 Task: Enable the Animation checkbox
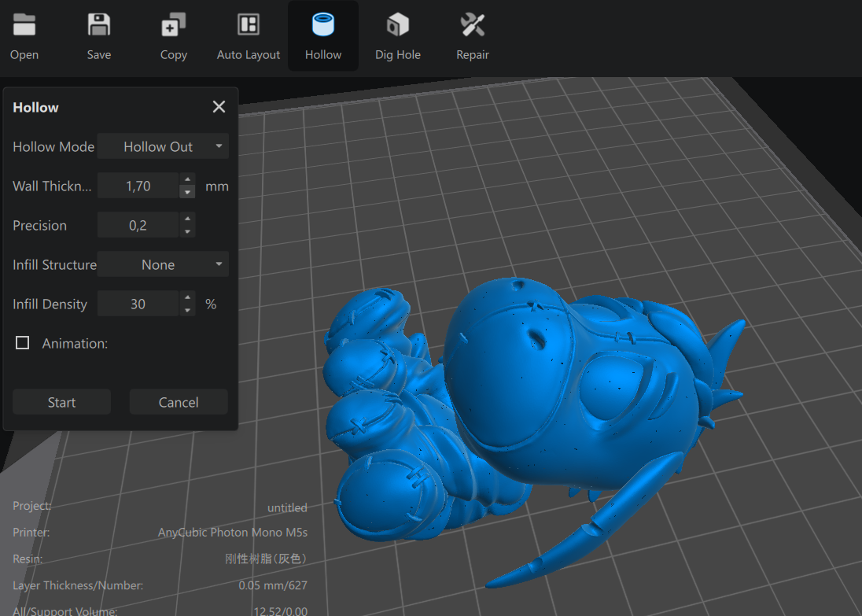23,343
